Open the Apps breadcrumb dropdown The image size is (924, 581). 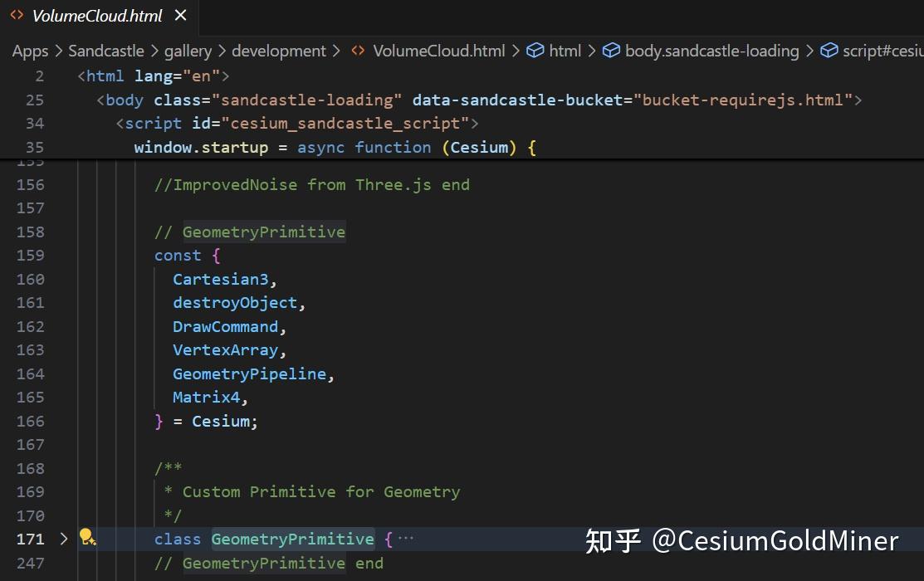pos(30,51)
